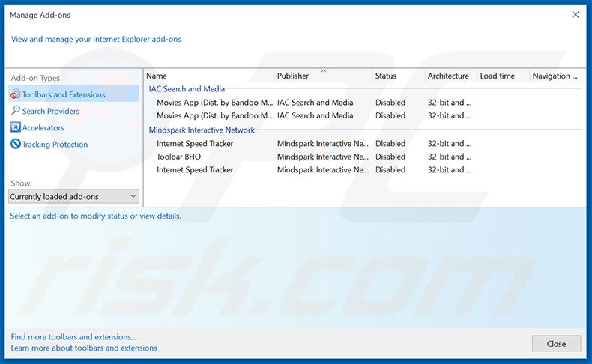Click the Show: label above dropdown
Image resolution: width=592 pixels, height=364 pixels.
[21, 183]
